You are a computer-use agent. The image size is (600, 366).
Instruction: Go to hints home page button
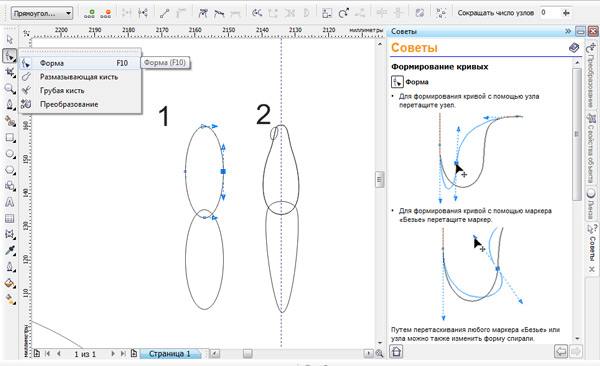coord(396,351)
